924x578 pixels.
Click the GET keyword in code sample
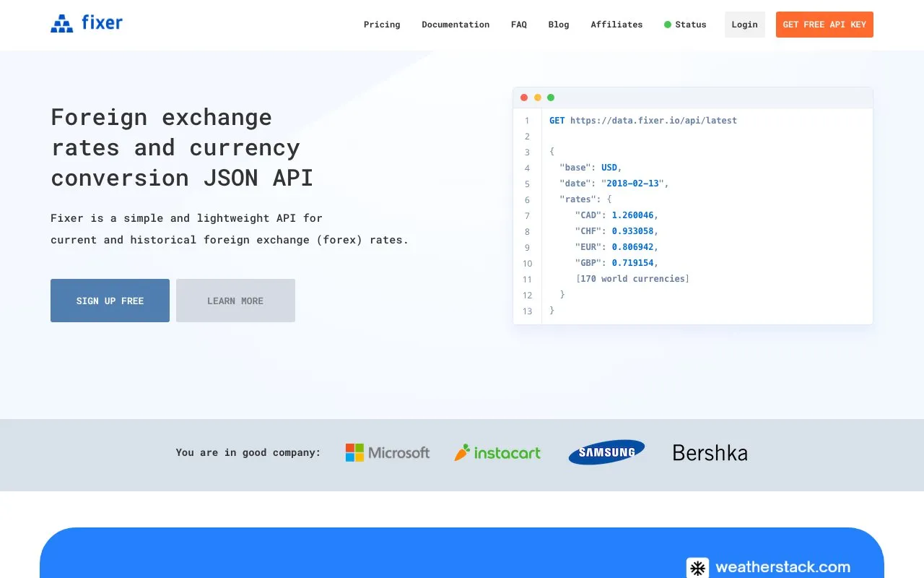[557, 121]
